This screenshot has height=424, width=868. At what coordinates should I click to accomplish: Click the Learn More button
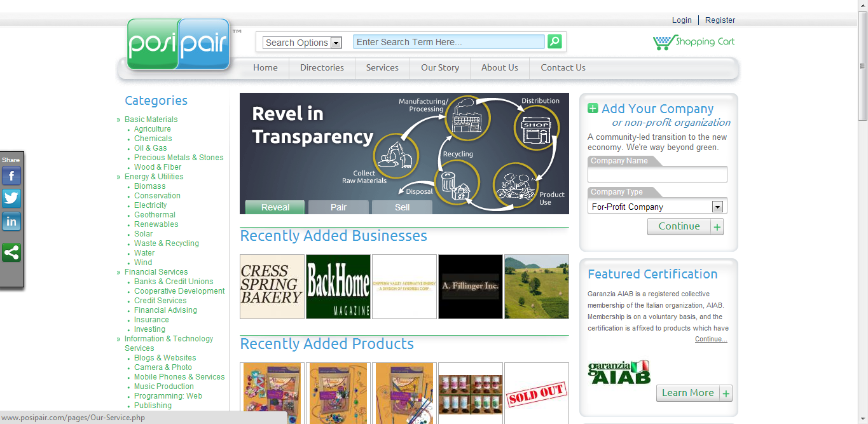pos(694,393)
